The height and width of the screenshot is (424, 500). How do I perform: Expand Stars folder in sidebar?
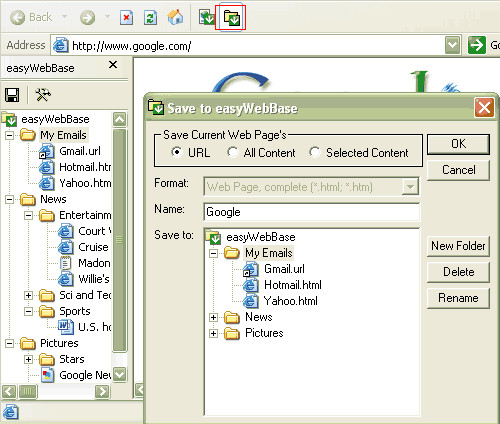[x=29, y=359]
